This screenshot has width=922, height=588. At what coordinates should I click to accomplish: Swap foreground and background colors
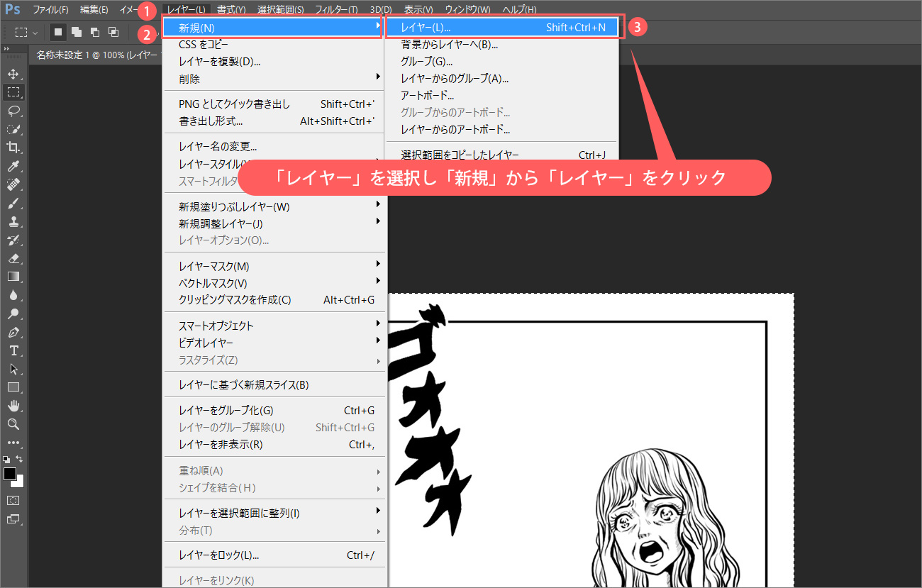coord(19,459)
